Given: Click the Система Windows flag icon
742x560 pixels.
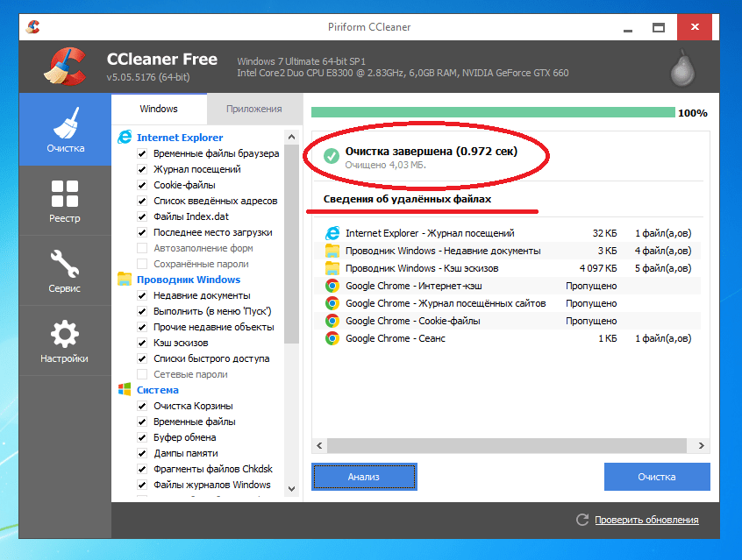Looking at the screenshot, I should [125, 390].
